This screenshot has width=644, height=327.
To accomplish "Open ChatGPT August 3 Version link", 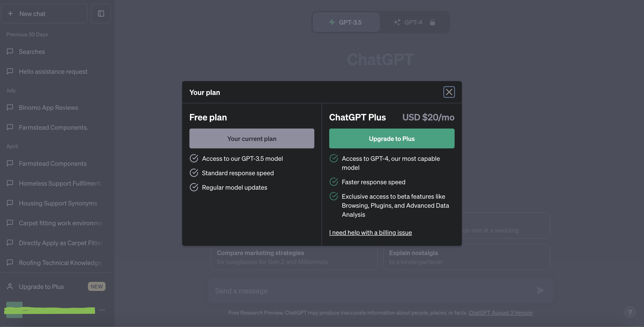I will pyautogui.click(x=500, y=313).
